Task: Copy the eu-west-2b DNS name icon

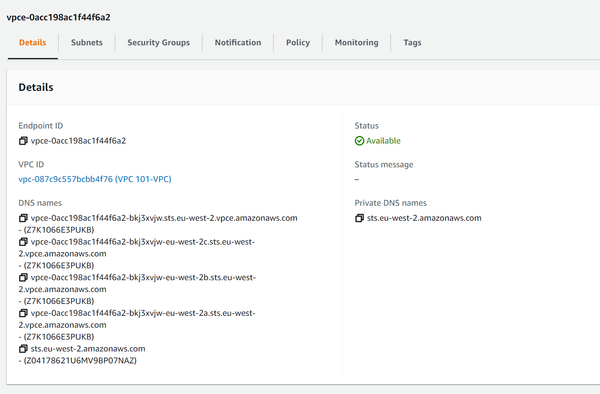Action: click(23, 277)
